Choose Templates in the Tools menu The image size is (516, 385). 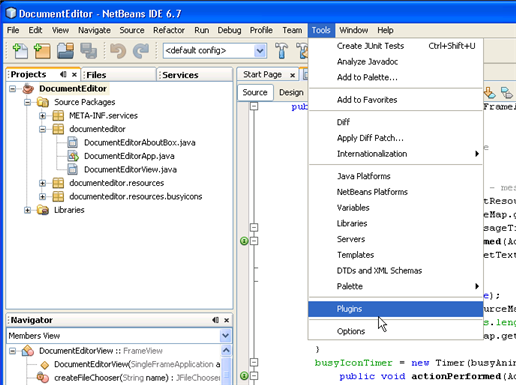(x=396, y=255)
